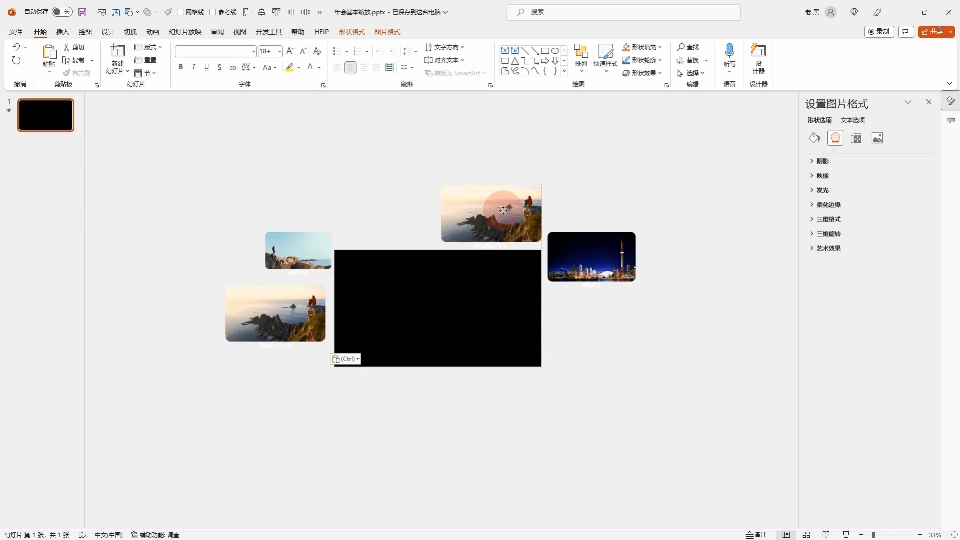Open the Paste Options (Ctrl) dropdown on slide
Viewport: 960px width, 540px height.
[x=346, y=359]
